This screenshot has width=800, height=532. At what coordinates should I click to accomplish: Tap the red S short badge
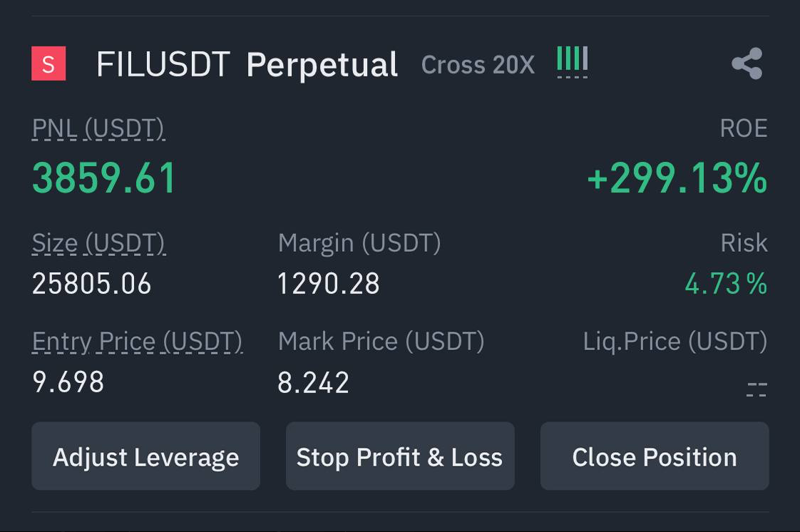(48, 64)
